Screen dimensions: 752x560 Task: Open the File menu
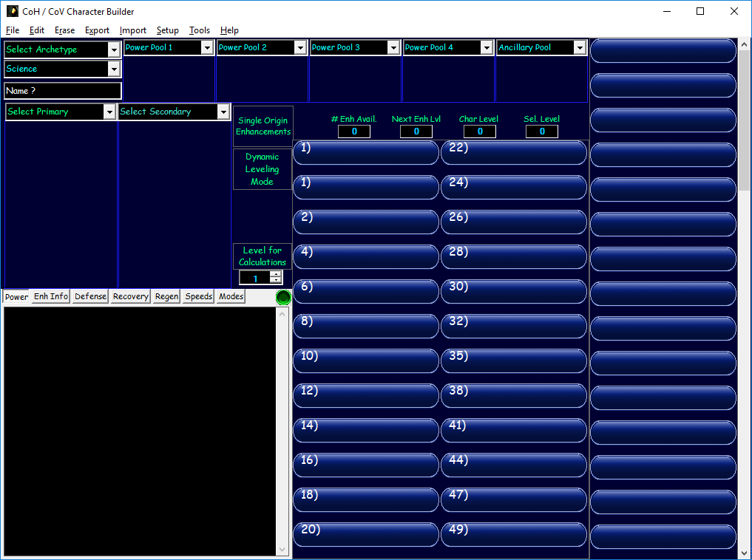13,30
